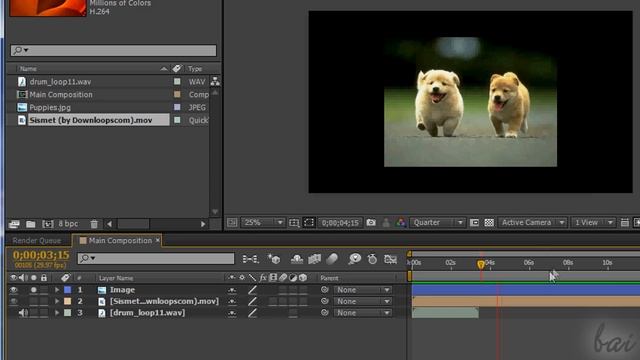Open the 1 View layout dropdown
This screenshot has width=640, height=360.
pos(593,222)
